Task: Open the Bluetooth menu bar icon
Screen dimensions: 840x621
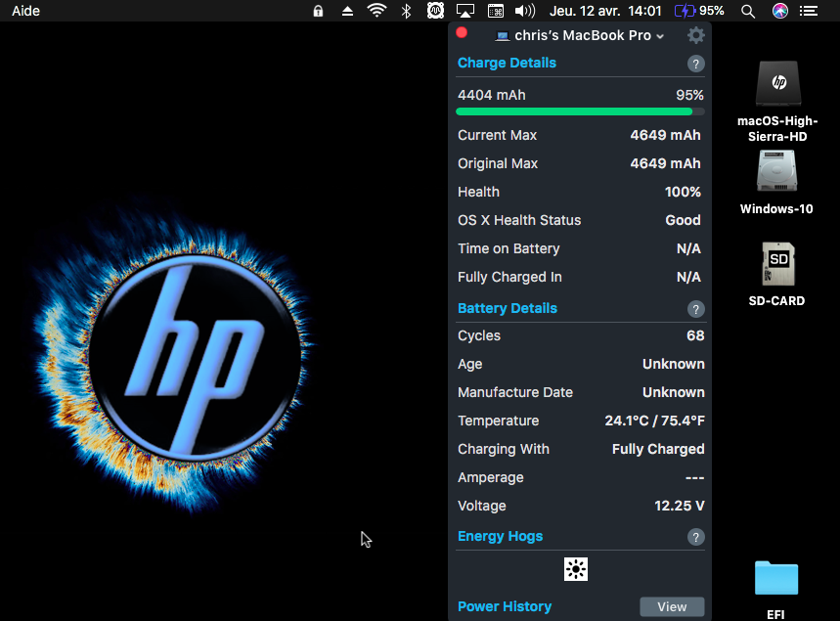Action: pos(406,11)
